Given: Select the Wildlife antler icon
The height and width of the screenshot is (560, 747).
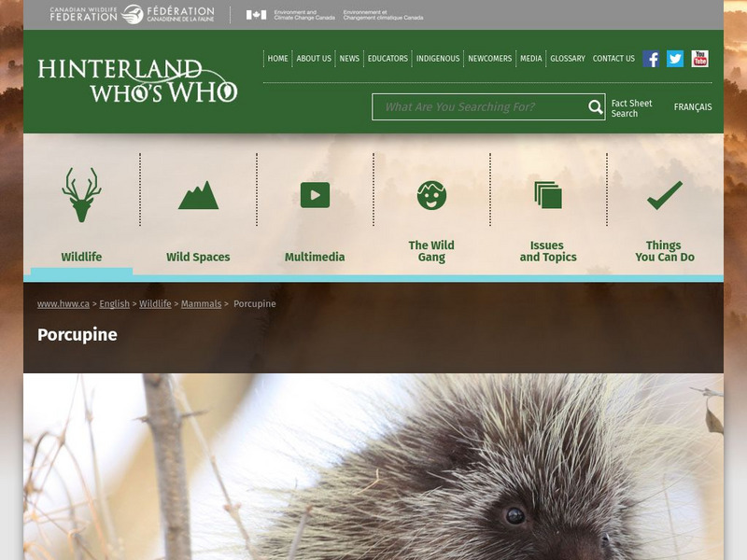Looking at the screenshot, I should [82, 193].
